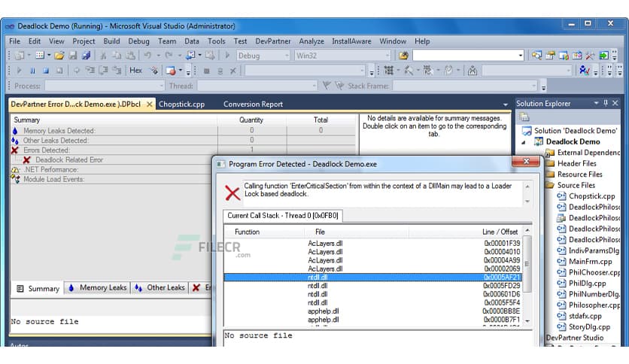Select the Other Leaks bottom tab
629x364 pixels.
[x=160, y=287]
